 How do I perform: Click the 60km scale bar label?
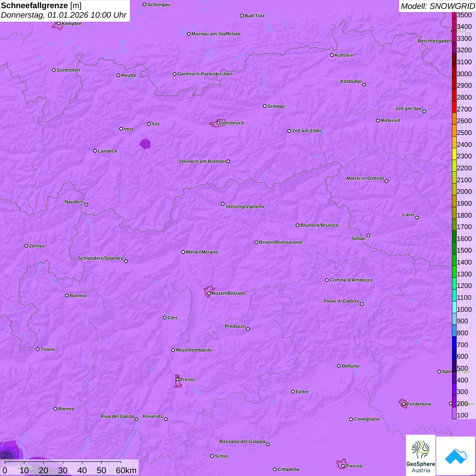pyautogui.click(x=126, y=470)
